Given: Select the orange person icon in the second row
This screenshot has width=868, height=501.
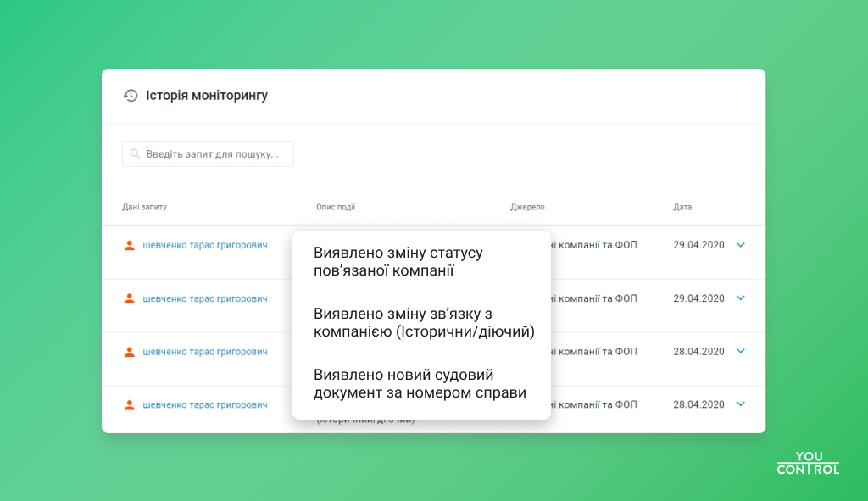Looking at the screenshot, I should coord(130,298).
